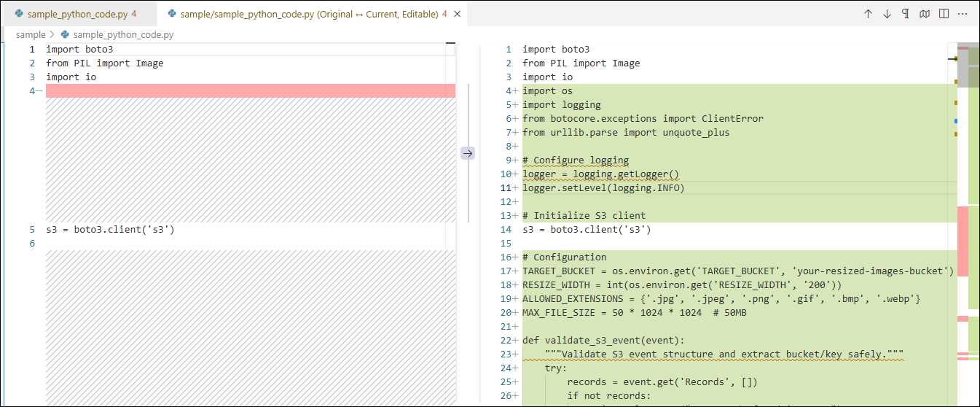Close the diff editor tab
Screen dimensions: 980x407
coord(456,14)
